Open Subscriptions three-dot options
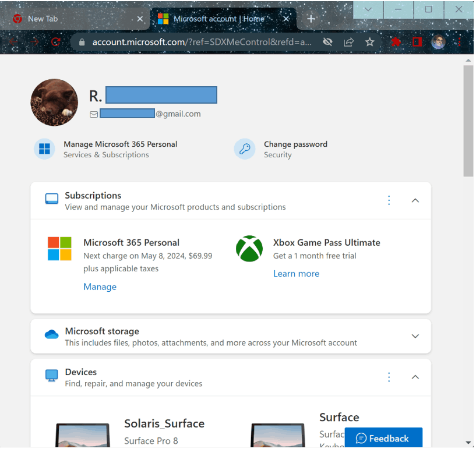476x449 pixels. tap(389, 200)
